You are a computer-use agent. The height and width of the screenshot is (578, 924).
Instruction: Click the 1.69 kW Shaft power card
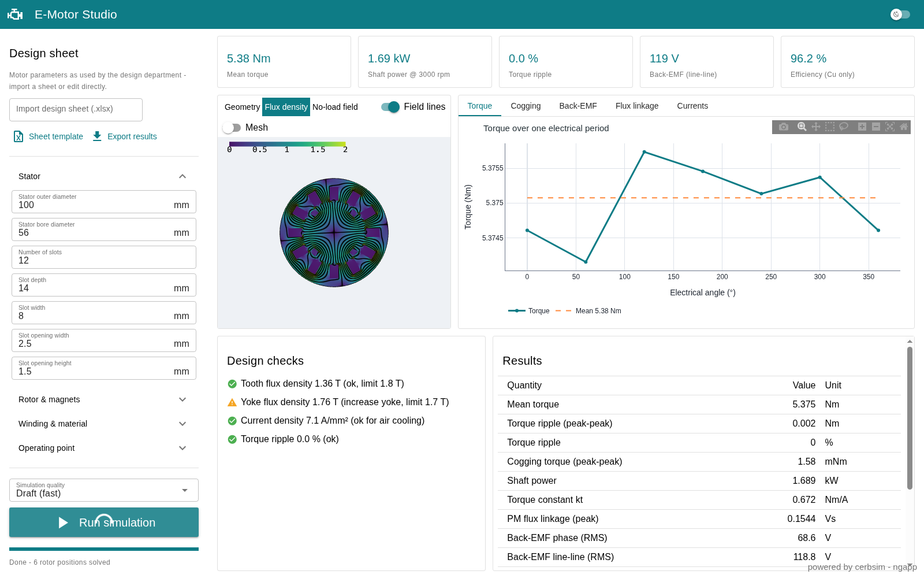click(425, 62)
